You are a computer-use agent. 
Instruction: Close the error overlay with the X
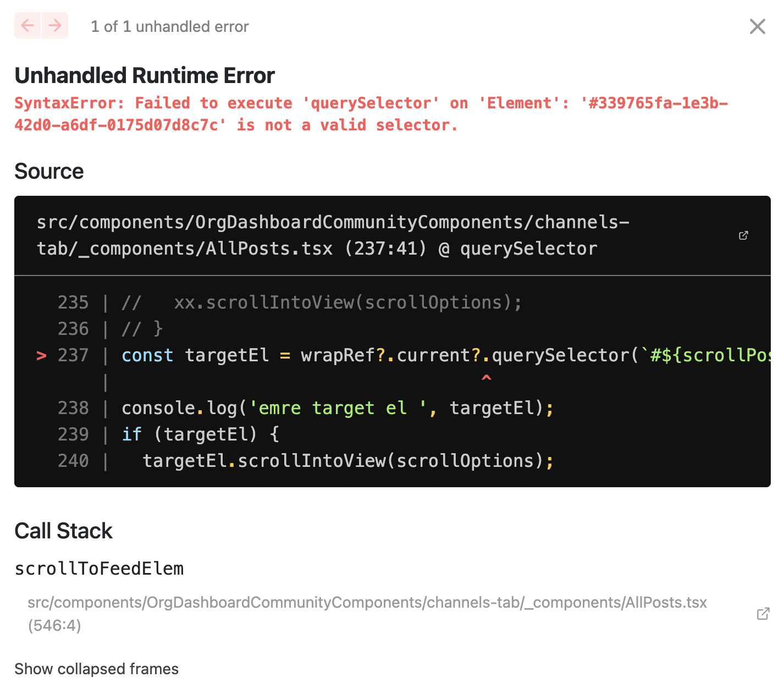pyautogui.click(x=757, y=26)
